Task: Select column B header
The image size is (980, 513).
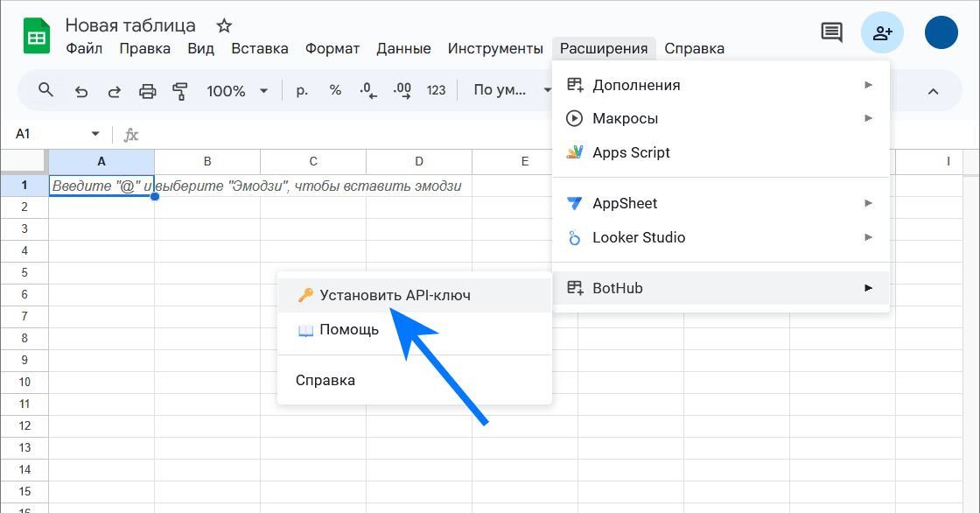Action: tap(207, 161)
